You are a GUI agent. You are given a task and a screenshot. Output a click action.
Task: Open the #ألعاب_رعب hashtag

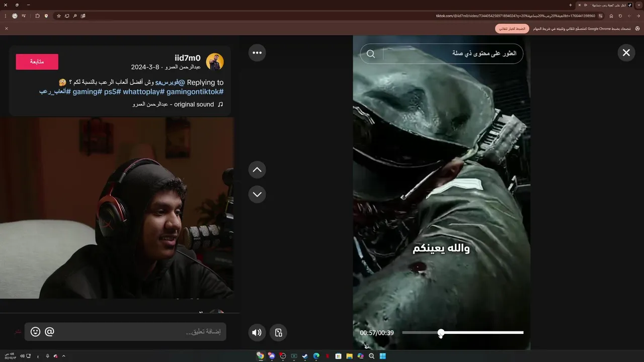click(x=55, y=92)
